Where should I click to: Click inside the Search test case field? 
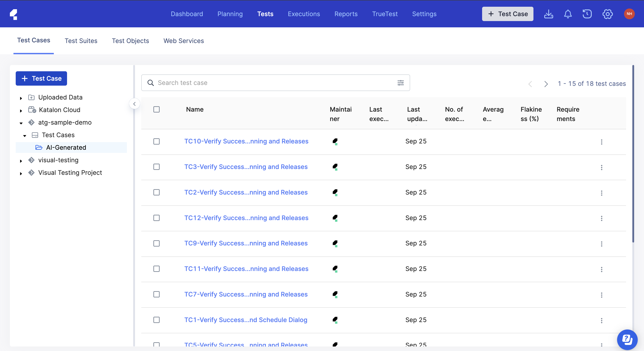pos(250,83)
